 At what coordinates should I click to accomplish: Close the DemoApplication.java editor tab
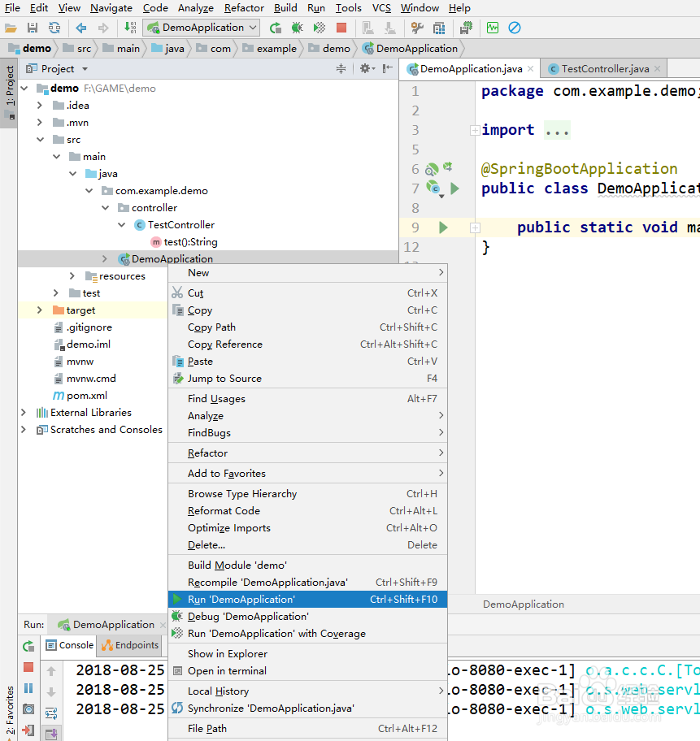[531, 69]
